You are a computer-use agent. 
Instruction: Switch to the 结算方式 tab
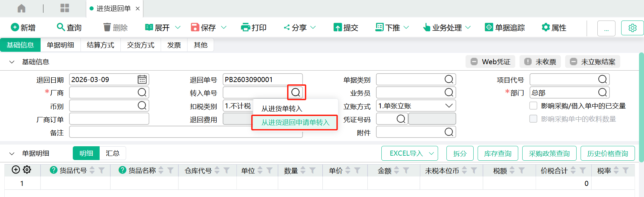[x=100, y=45]
